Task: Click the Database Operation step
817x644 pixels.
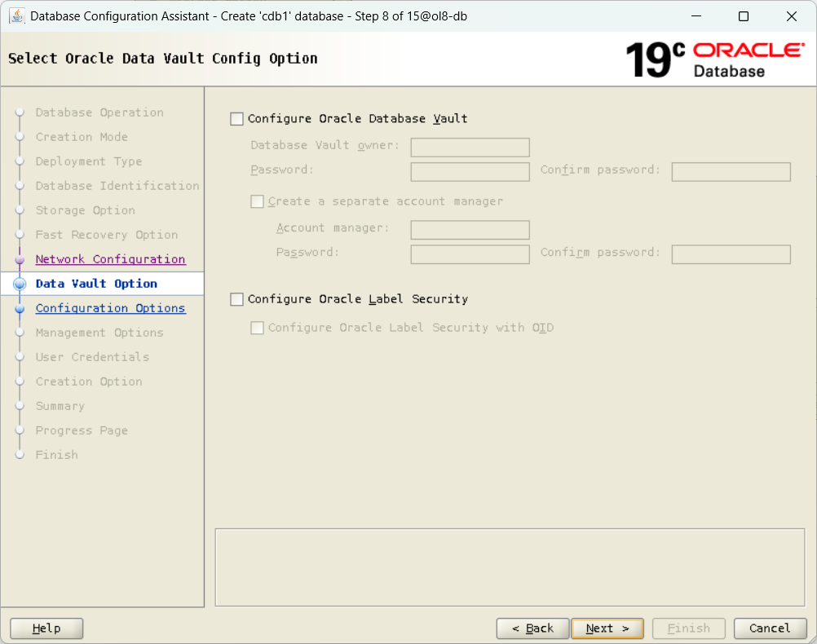Action: click(99, 112)
